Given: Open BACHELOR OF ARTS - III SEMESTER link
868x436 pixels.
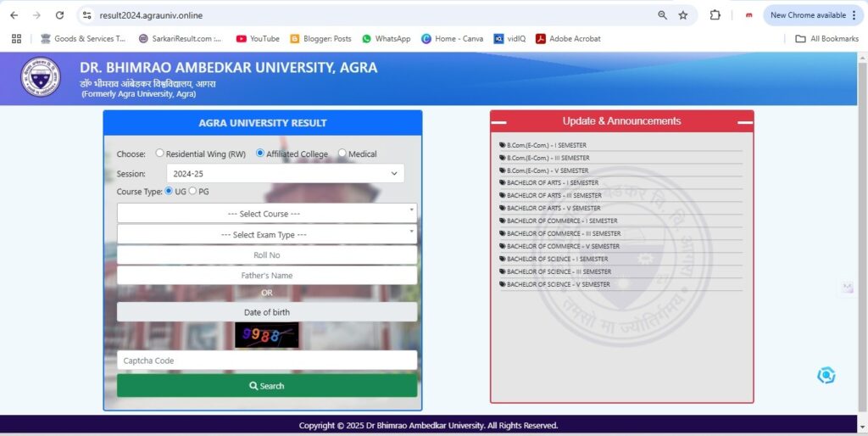Looking at the screenshot, I should click(x=554, y=196).
